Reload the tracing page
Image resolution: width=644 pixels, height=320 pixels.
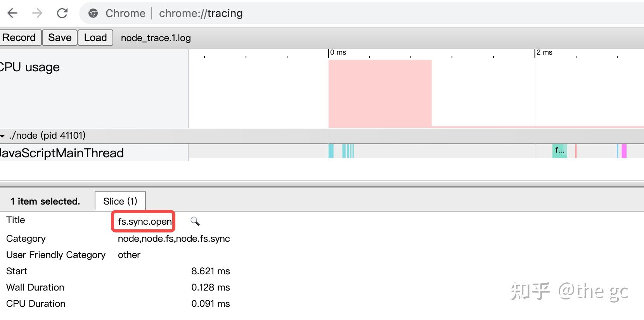click(x=62, y=13)
